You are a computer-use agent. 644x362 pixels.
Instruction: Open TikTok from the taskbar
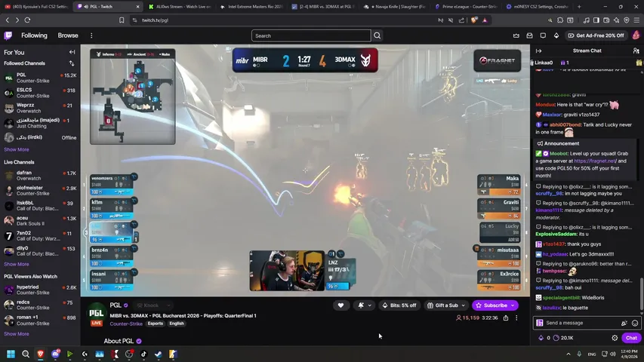pos(143,354)
